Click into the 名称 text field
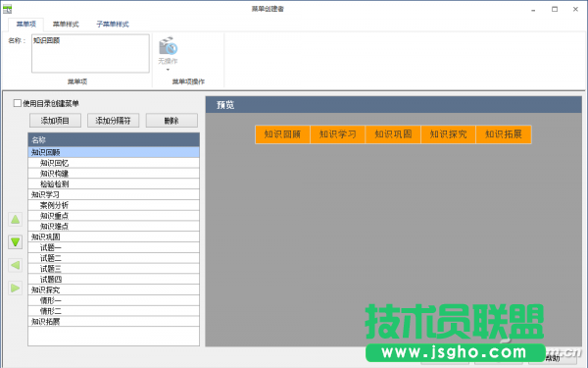Screen dimensions: 588x368 90,53
